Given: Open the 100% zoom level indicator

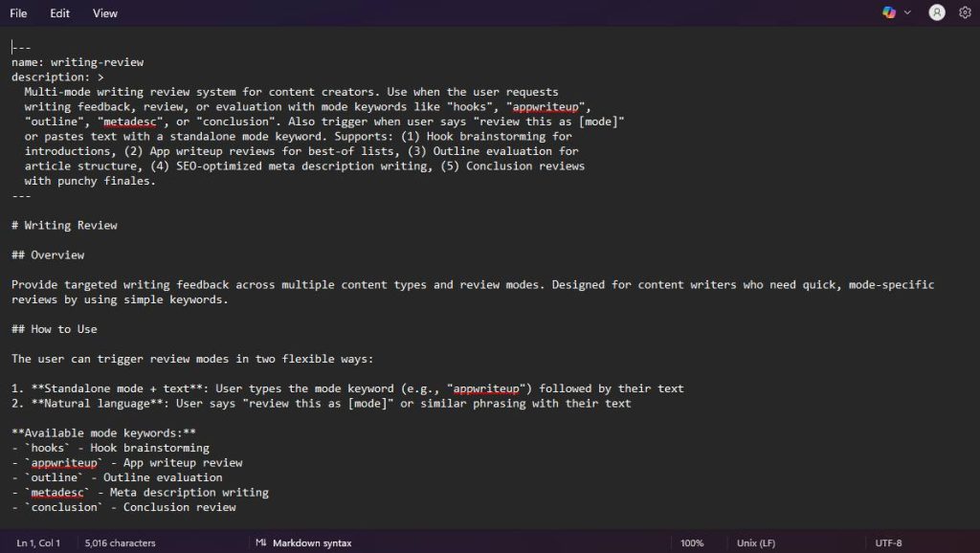Looking at the screenshot, I should coord(692,543).
